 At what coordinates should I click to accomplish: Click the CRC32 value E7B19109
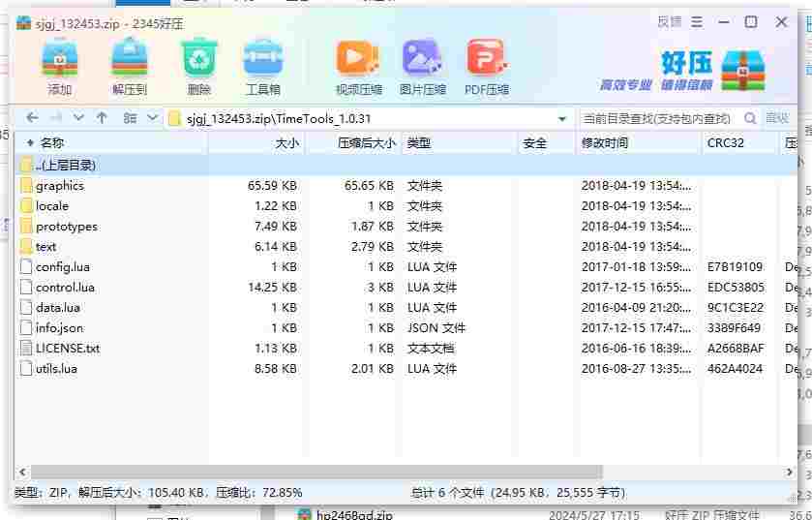pos(735,266)
